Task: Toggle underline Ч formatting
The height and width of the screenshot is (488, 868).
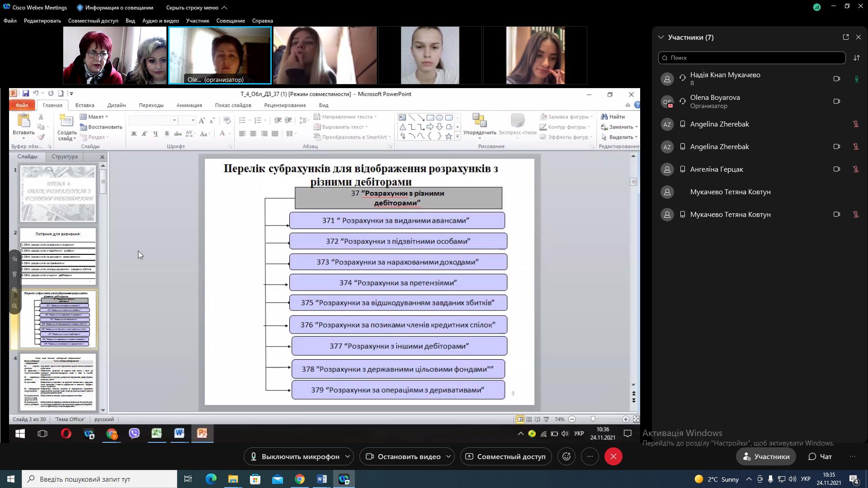Action: click(156, 134)
